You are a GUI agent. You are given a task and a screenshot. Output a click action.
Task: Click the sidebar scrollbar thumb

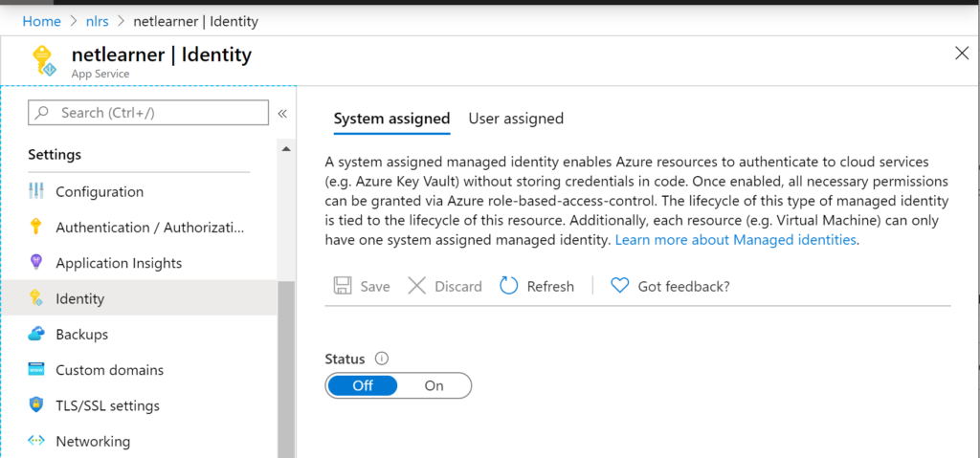coord(286,369)
